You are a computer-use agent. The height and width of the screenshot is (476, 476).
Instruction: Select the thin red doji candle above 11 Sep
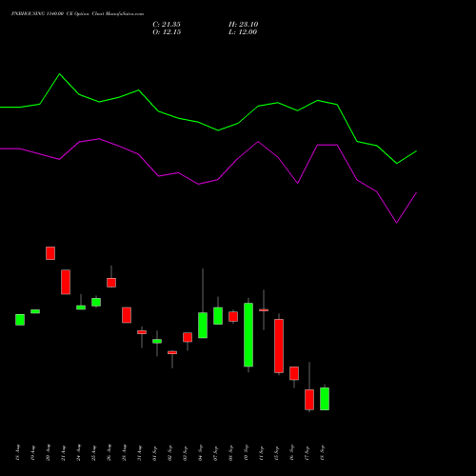[x=264, y=310]
